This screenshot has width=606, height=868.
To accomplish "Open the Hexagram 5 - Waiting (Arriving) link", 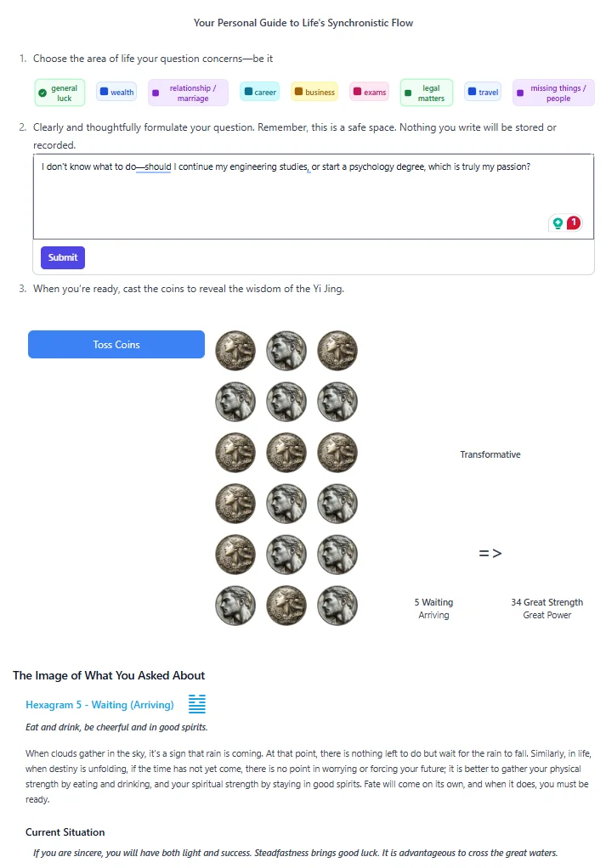I will coord(99,705).
